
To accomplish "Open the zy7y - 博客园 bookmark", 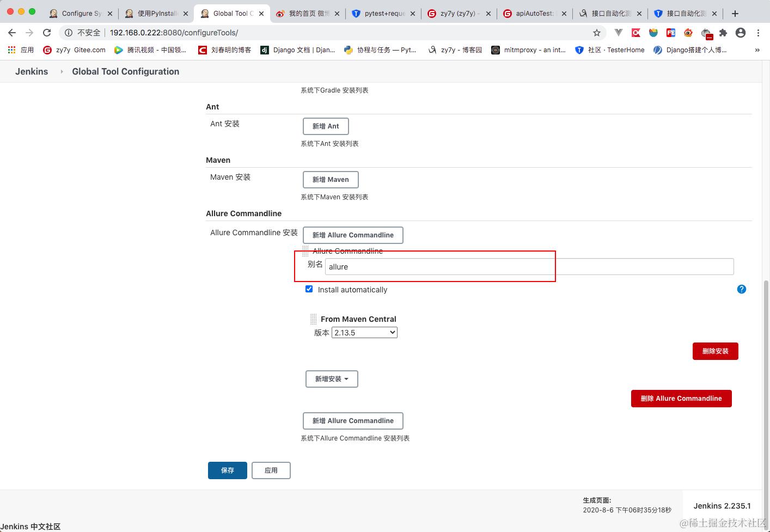I will pos(455,50).
